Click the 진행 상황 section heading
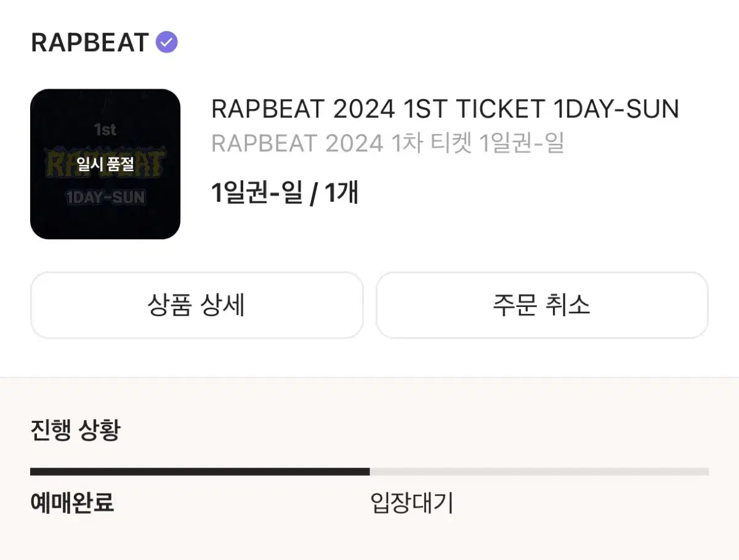This screenshot has height=560, width=739. tap(75, 430)
